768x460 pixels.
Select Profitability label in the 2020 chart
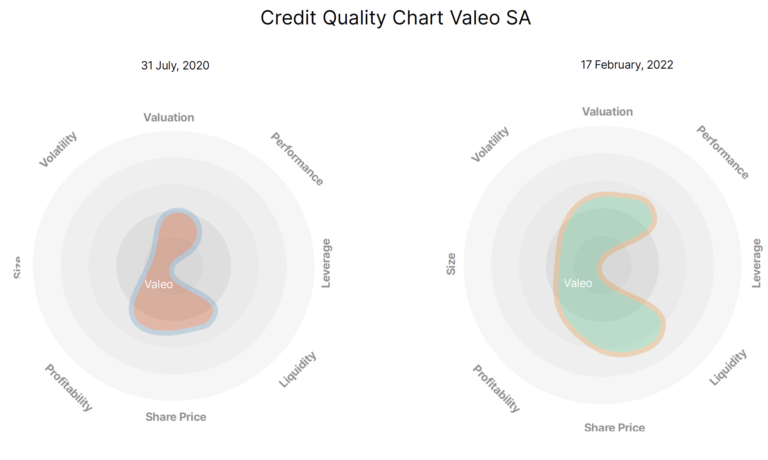point(69,388)
